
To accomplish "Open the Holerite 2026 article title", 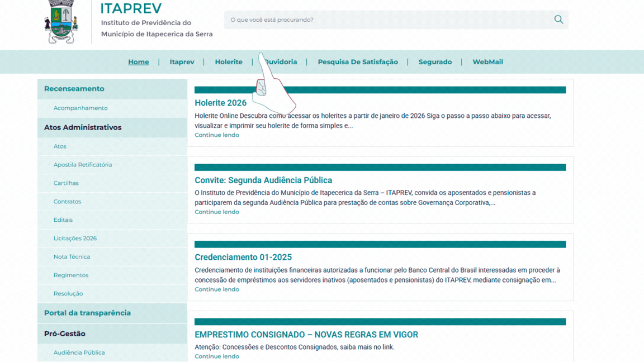I will pyautogui.click(x=220, y=103).
